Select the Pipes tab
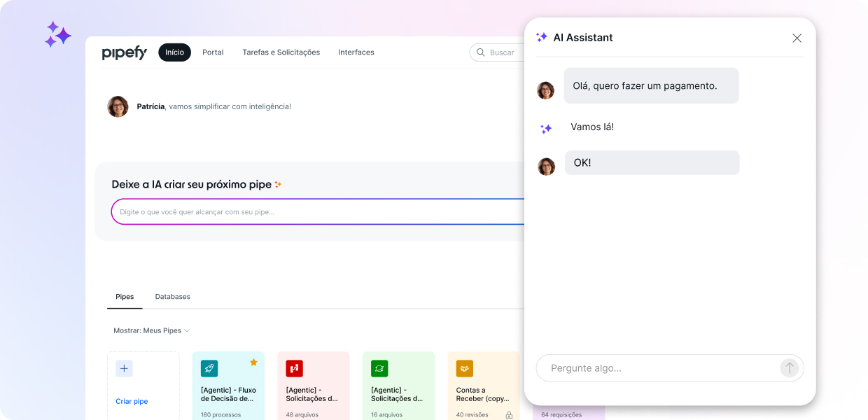868x420 pixels. [125, 297]
